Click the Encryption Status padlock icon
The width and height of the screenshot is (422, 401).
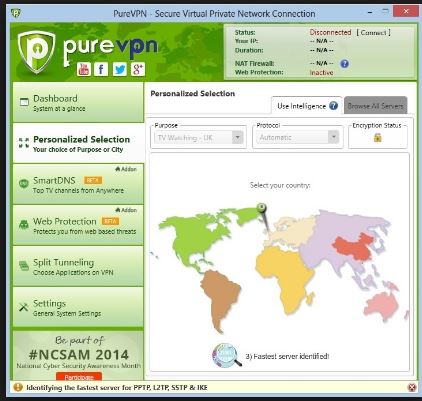click(x=377, y=137)
